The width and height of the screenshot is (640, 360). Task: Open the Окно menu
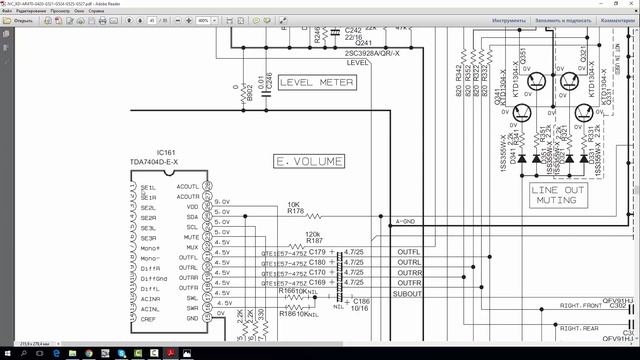point(79,11)
